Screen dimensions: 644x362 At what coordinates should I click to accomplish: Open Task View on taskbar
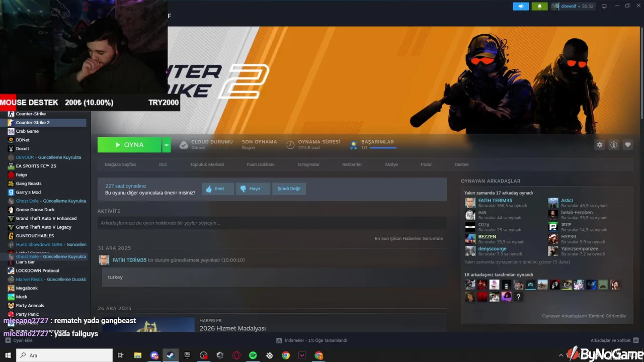(x=121, y=355)
